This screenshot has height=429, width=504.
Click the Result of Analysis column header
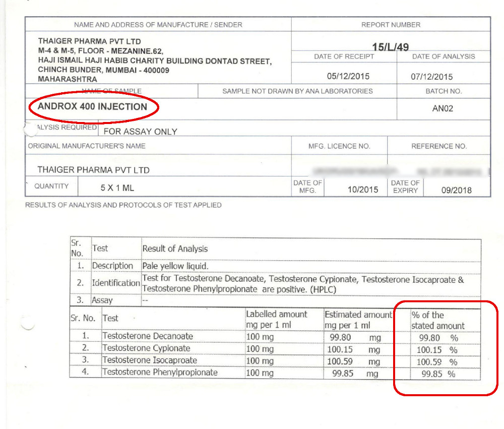[x=175, y=249]
